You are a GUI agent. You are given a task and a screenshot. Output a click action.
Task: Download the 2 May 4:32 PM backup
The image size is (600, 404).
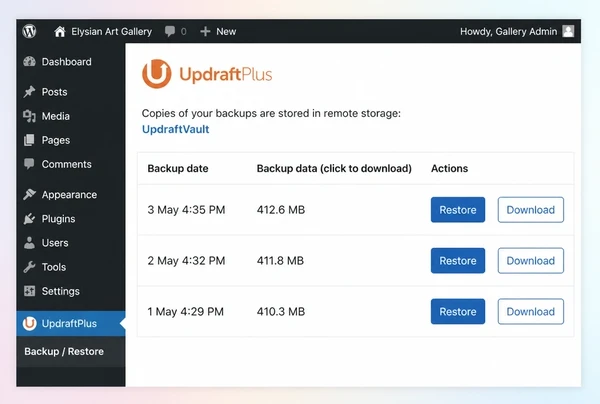pos(530,261)
